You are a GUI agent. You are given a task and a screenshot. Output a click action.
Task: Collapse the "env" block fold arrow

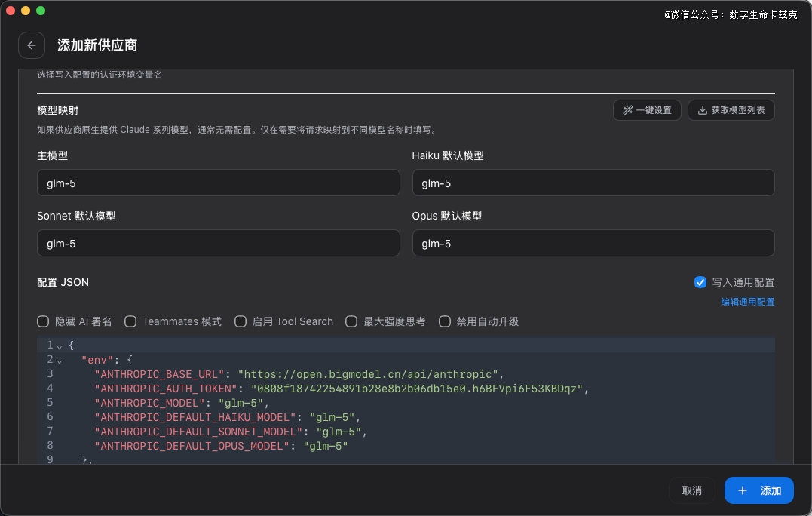coord(59,360)
